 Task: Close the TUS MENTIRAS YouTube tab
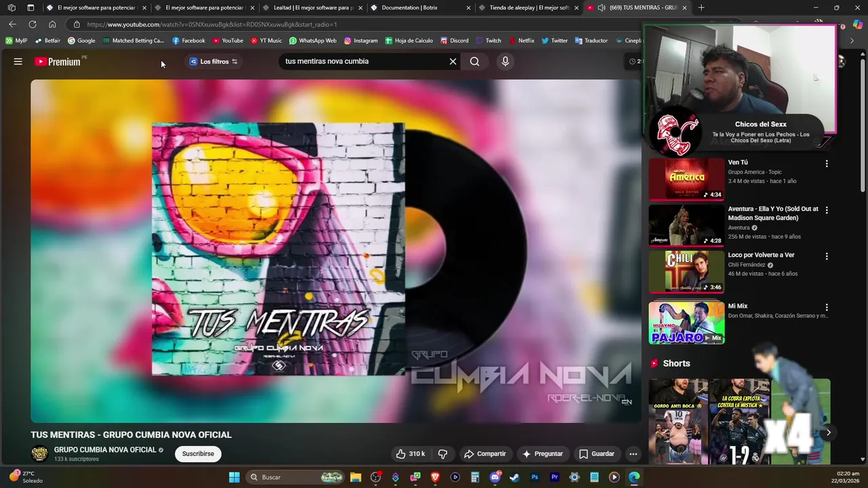tap(684, 7)
